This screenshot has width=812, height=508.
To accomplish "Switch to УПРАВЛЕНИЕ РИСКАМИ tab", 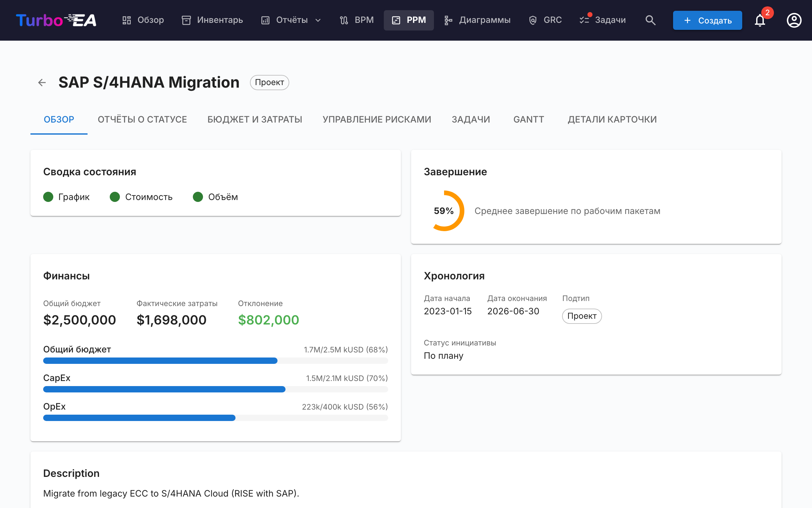I will pos(377,119).
